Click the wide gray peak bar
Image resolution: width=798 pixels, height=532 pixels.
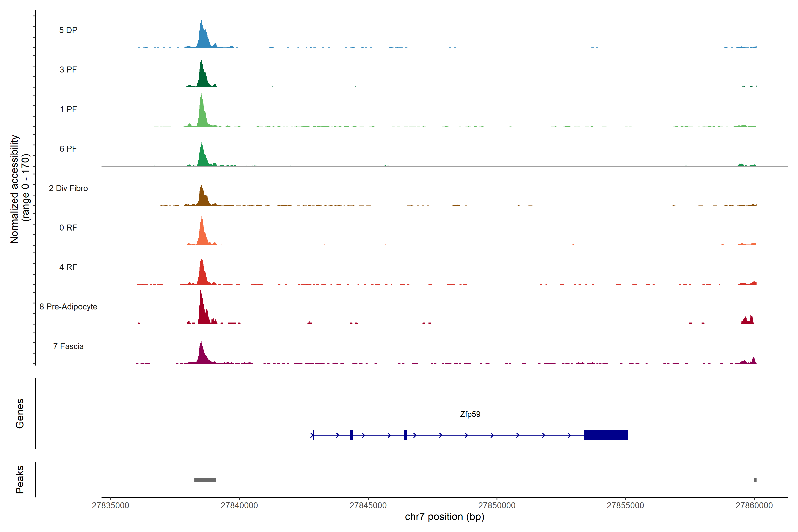tap(205, 480)
